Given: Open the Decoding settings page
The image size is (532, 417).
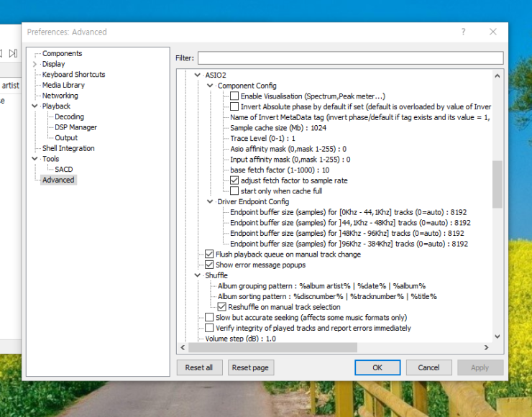Looking at the screenshot, I should (69, 116).
